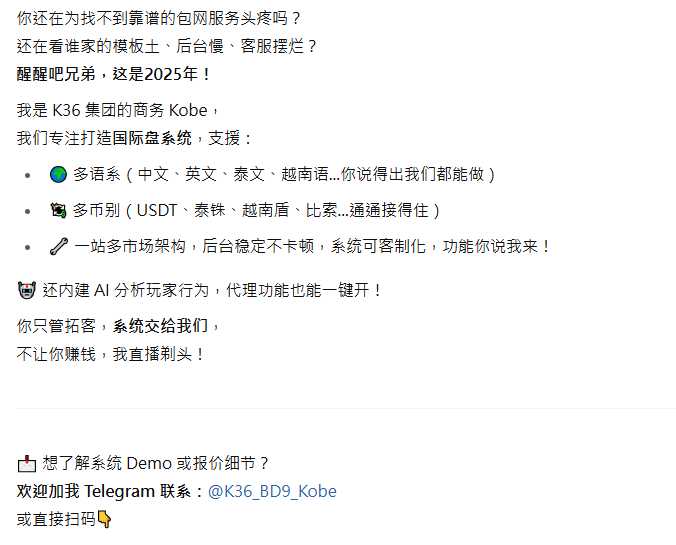Click the first line about 包网服务
The image size is (676, 545).
click(x=158, y=18)
